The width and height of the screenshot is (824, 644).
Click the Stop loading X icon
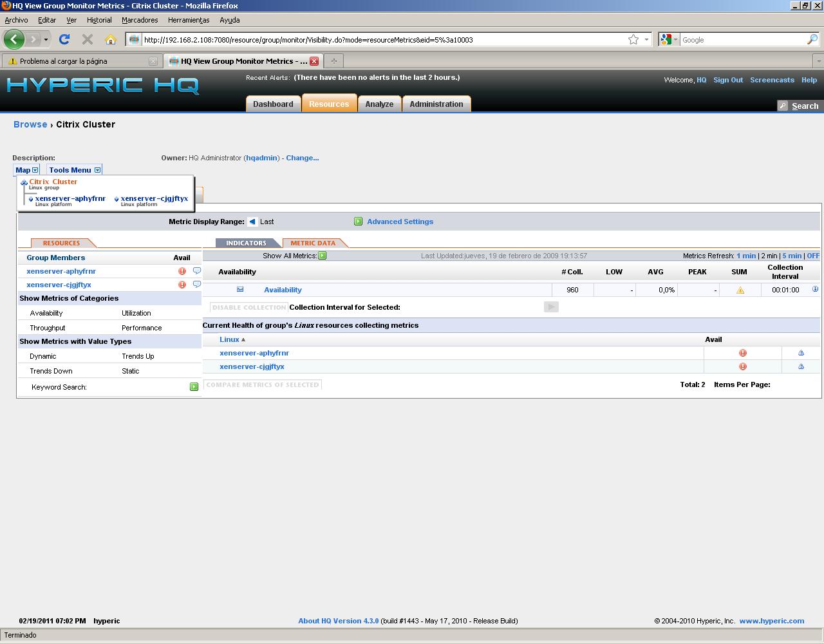[88, 39]
